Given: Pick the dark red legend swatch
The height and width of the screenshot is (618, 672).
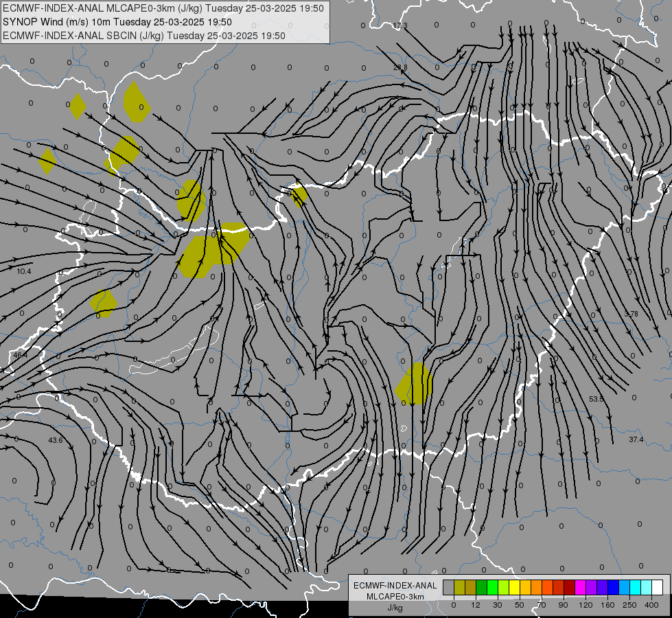Looking at the screenshot, I should [570, 587].
